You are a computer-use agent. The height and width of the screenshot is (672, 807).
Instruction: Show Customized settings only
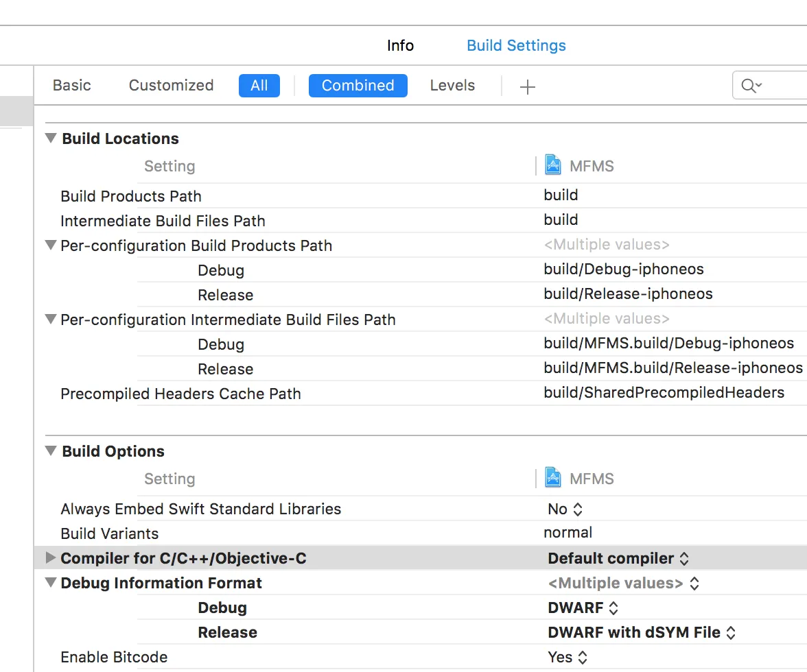coord(171,86)
